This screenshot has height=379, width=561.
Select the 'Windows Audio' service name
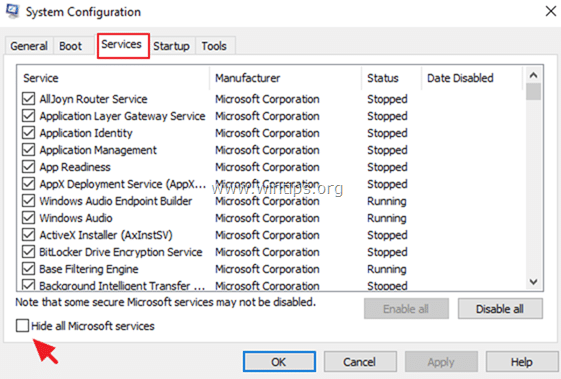click(x=76, y=218)
